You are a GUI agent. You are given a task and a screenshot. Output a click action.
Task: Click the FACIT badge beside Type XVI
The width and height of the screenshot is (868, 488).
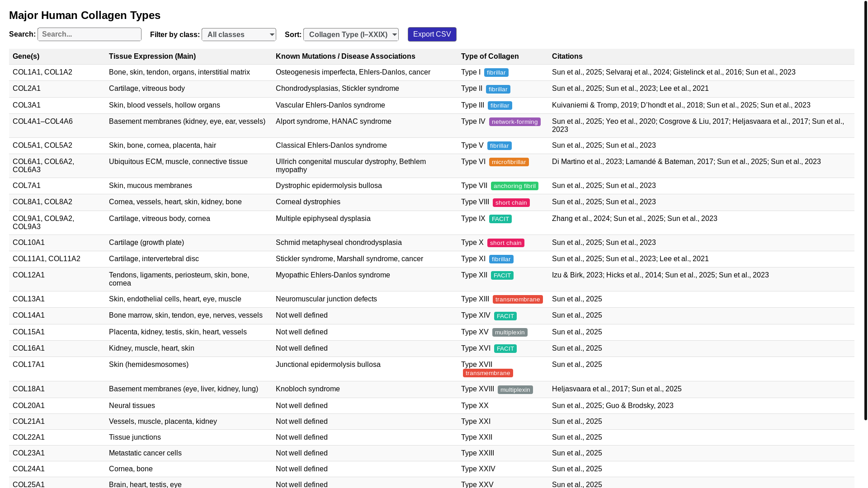coord(505,349)
